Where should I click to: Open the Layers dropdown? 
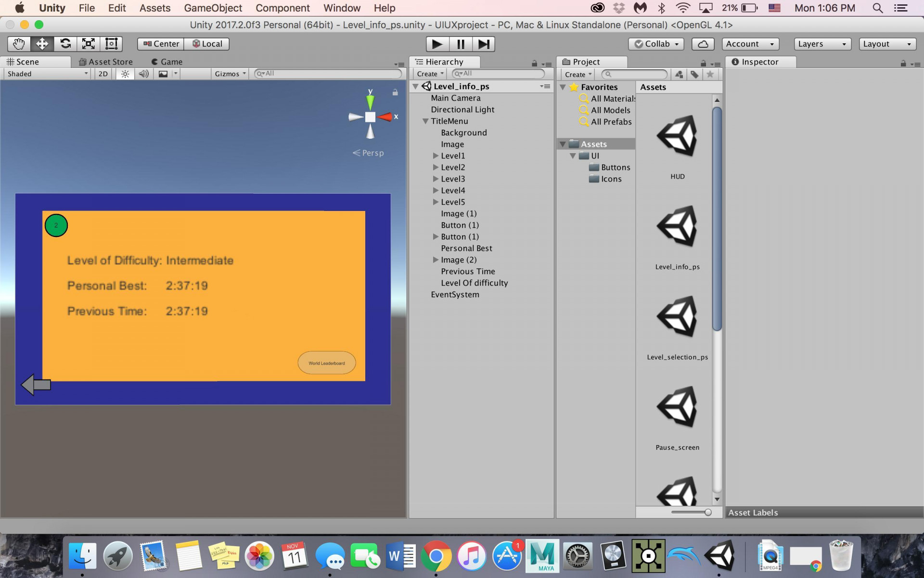[822, 44]
